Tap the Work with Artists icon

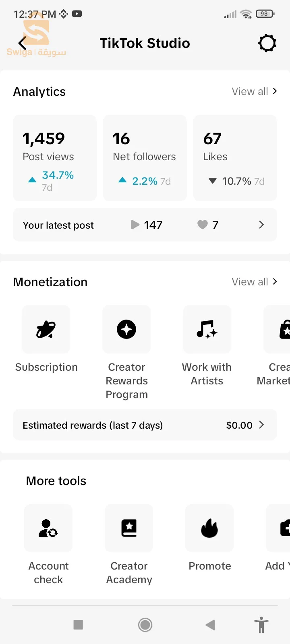pos(207,330)
